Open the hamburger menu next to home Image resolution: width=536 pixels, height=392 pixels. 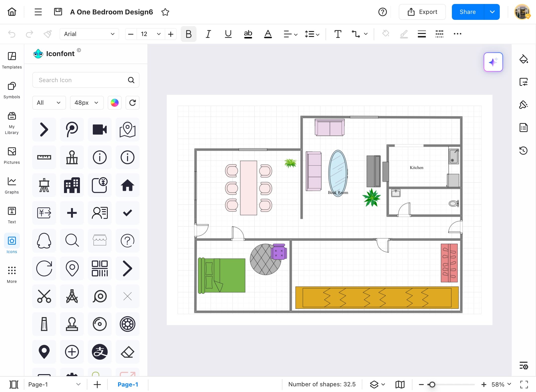tap(38, 12)
